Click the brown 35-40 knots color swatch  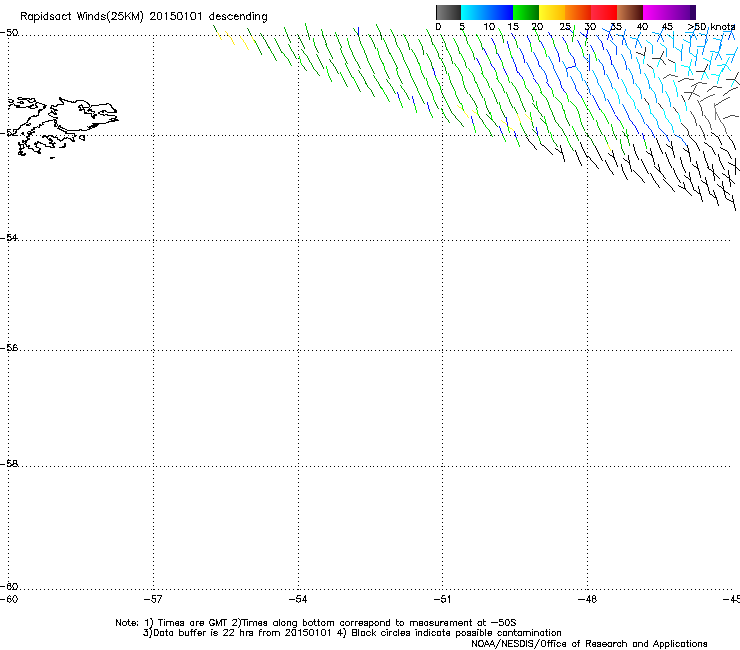pos(630,12)
